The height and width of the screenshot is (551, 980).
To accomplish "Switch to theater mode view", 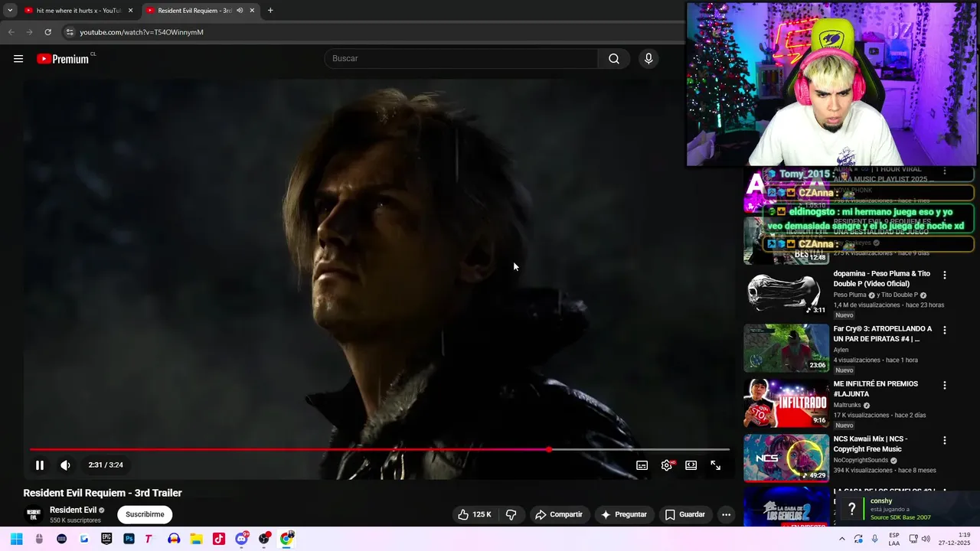I will click(691, 465).
